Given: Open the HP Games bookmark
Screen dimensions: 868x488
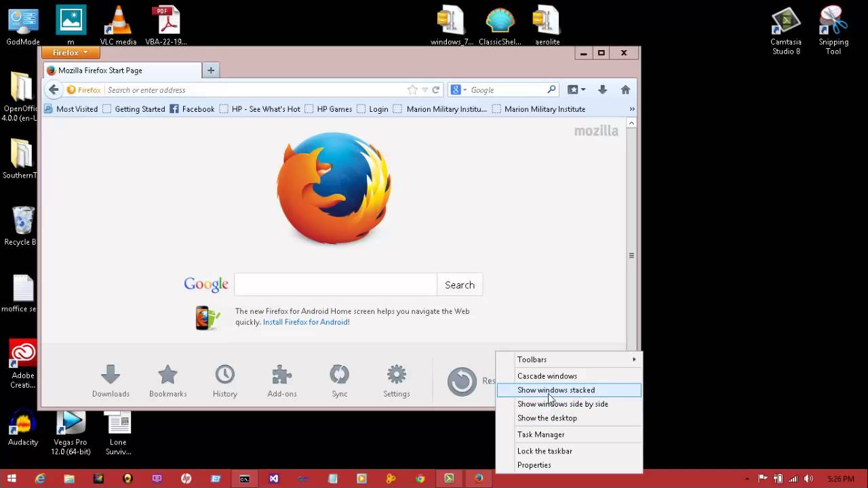Looking at the screenshot, I should [x=328, y=109].
